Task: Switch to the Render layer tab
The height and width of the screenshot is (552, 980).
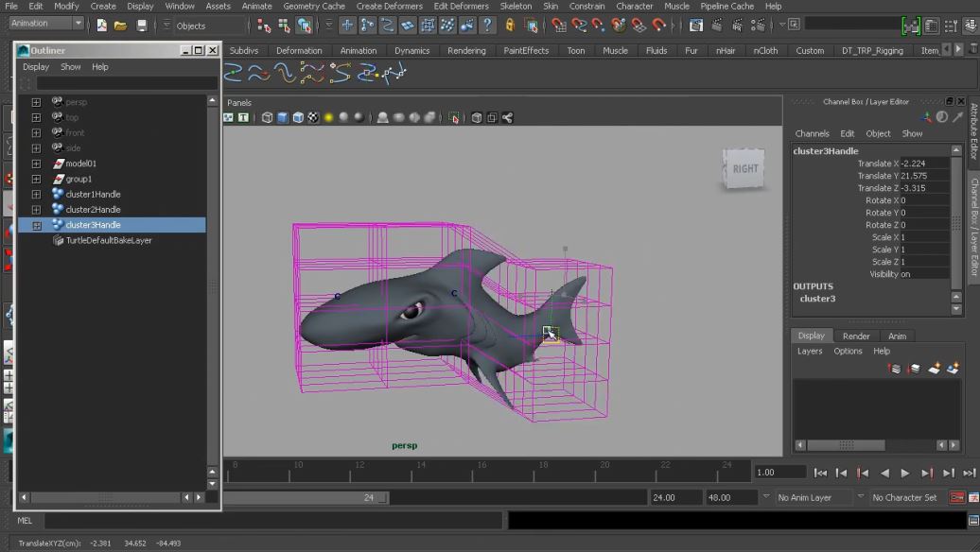Action: (x=856, y=336)
